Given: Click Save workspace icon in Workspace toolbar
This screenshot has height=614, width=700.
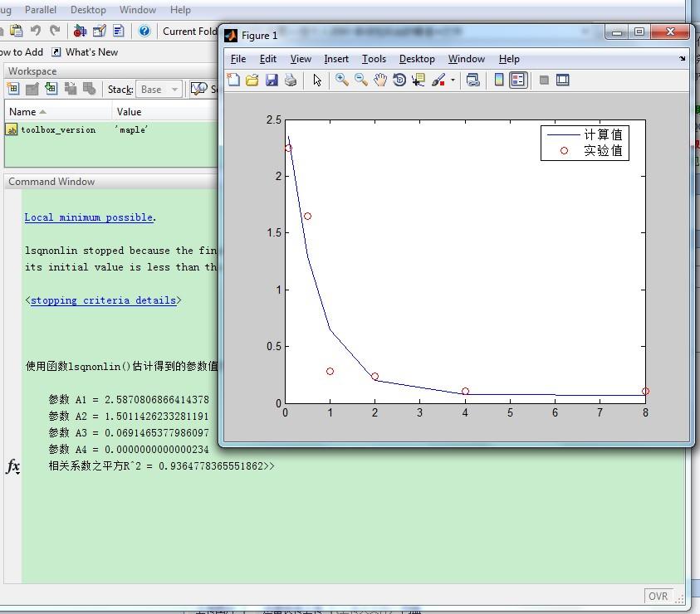Looking at the screenshot, I should [71, 89].
